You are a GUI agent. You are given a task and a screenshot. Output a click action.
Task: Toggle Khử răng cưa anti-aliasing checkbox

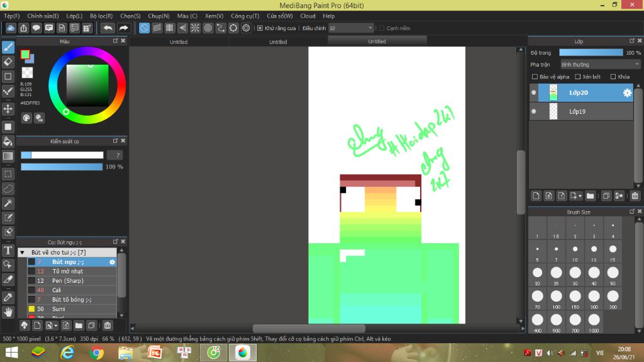[x=260, y=28]
